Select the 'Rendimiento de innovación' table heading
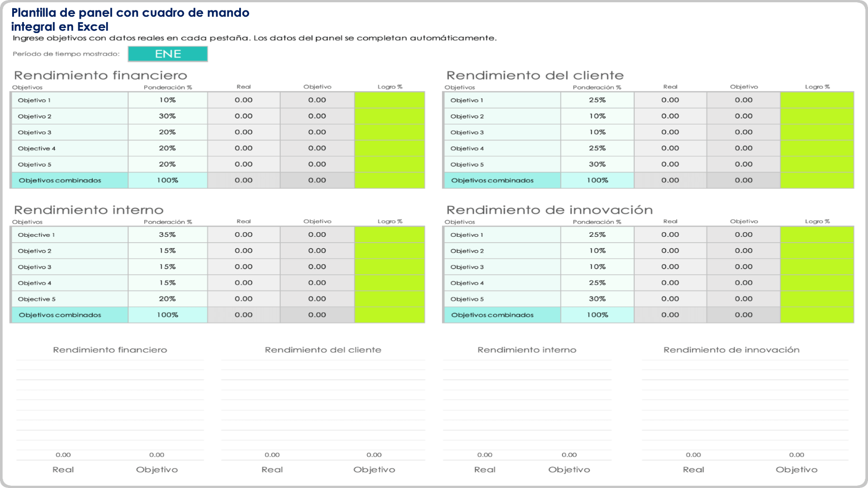868x488 pixels. [x=549, y=210]
